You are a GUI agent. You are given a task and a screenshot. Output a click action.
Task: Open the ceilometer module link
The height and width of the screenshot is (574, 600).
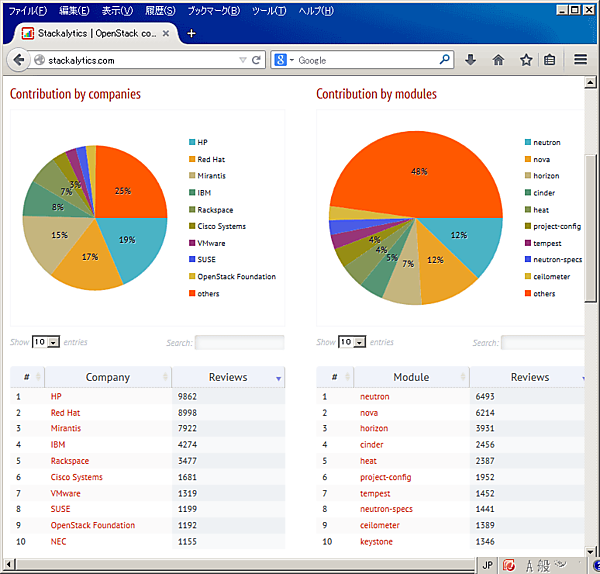380,525
